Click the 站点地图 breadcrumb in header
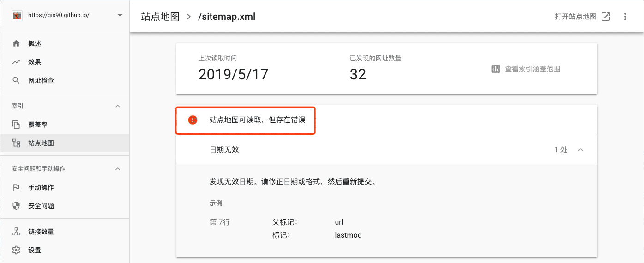 (160, 17)
